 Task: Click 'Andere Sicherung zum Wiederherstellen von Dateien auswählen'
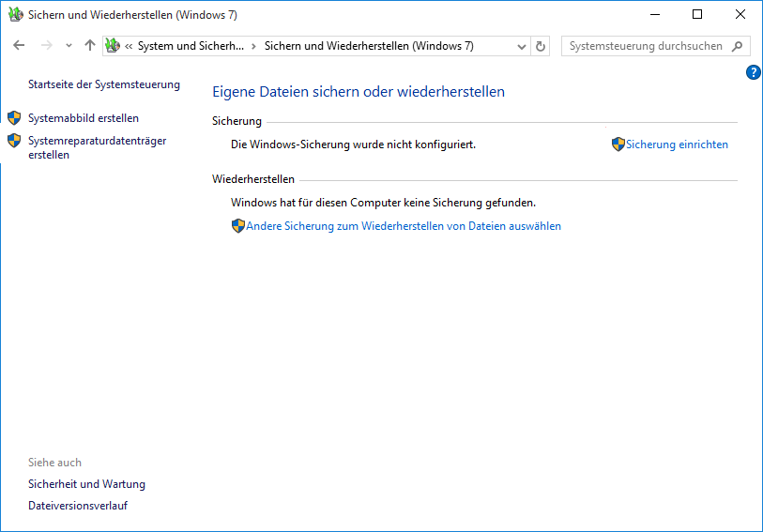404,226
